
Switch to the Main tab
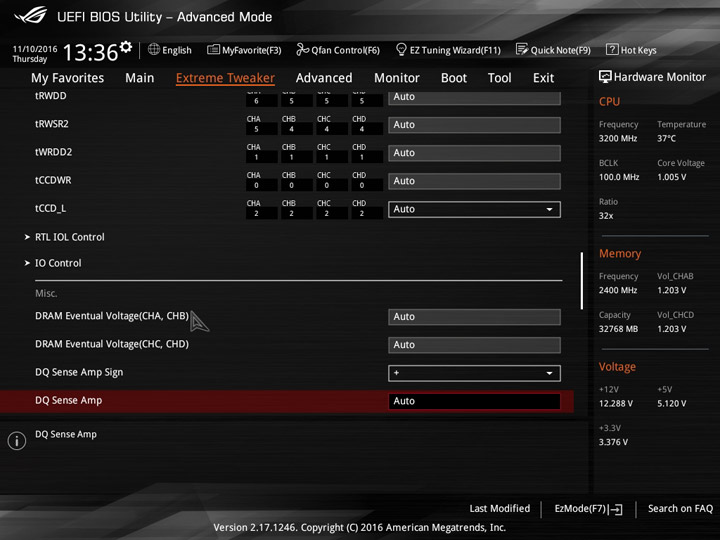tap(140, 78)
